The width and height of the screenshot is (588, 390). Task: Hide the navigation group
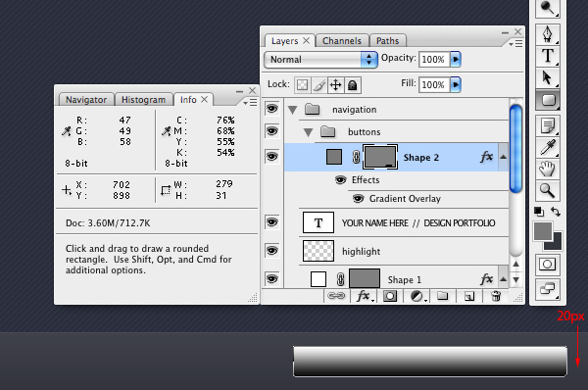(272, 109)
